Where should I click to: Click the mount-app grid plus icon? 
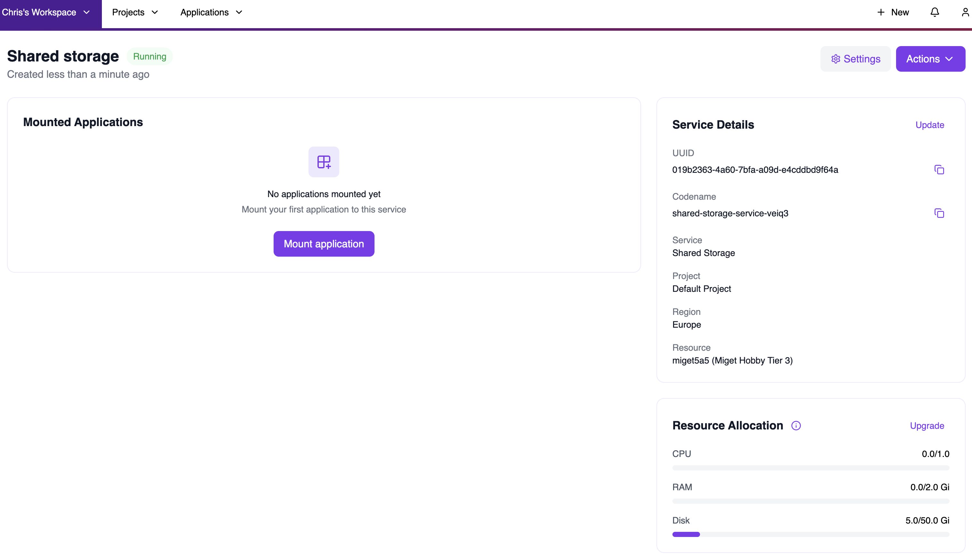click(323, 162)
